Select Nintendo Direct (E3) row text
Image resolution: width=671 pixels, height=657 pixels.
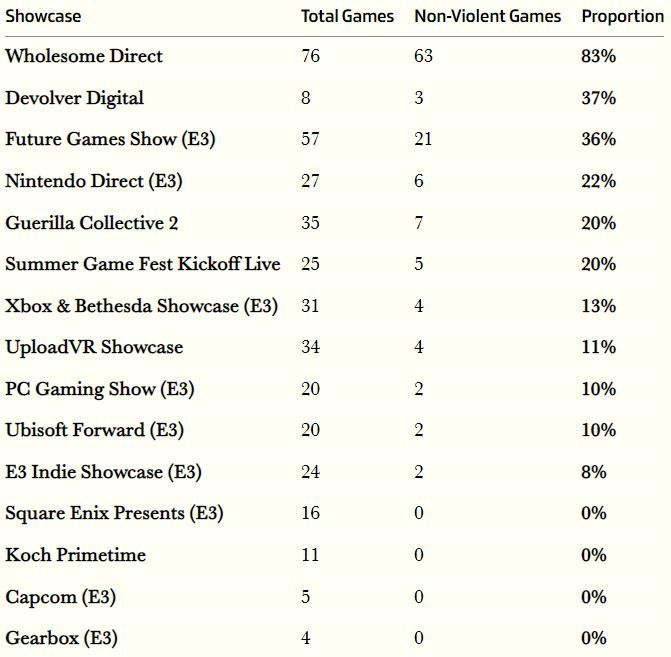(x=94, y=181)
